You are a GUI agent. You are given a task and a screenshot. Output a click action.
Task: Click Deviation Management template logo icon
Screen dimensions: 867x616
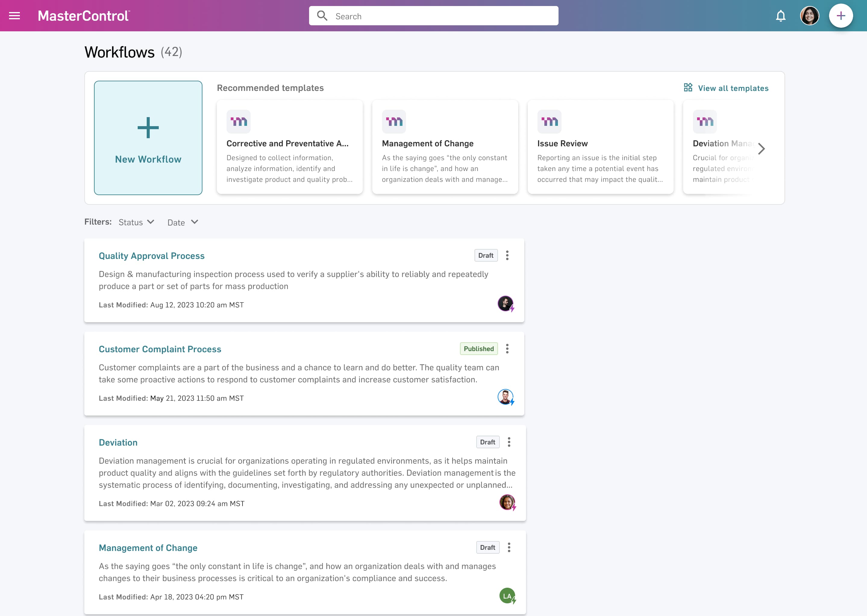pyautogui.click(x=705, y=121)
